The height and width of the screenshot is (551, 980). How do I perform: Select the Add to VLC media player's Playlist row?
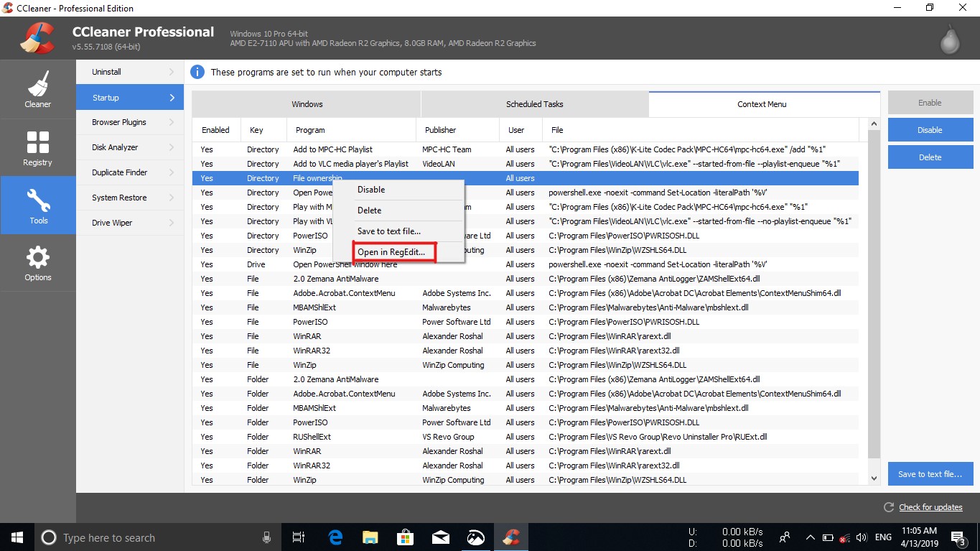525,164
